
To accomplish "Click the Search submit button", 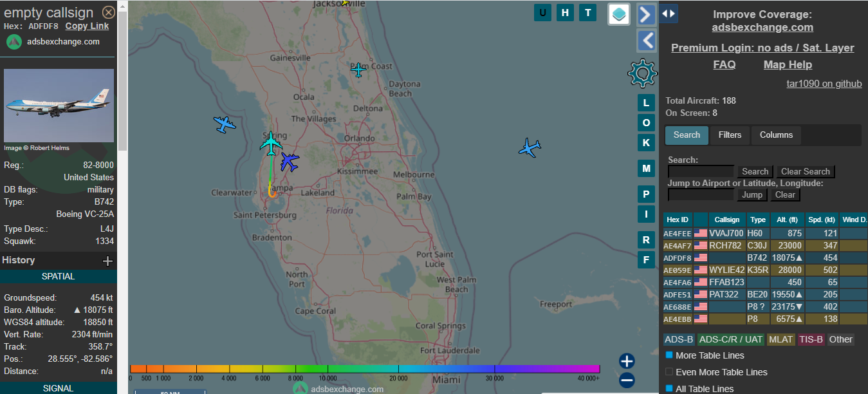I will (755, 172).
